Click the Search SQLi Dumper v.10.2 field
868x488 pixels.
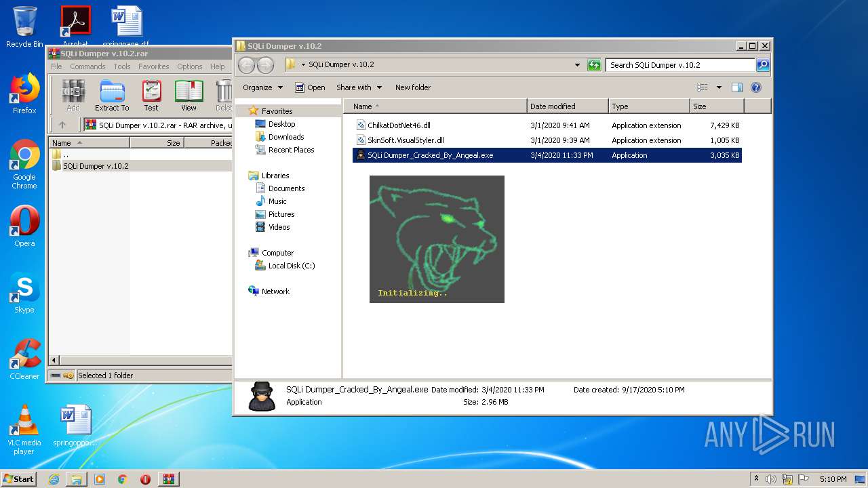pos(679,65)
